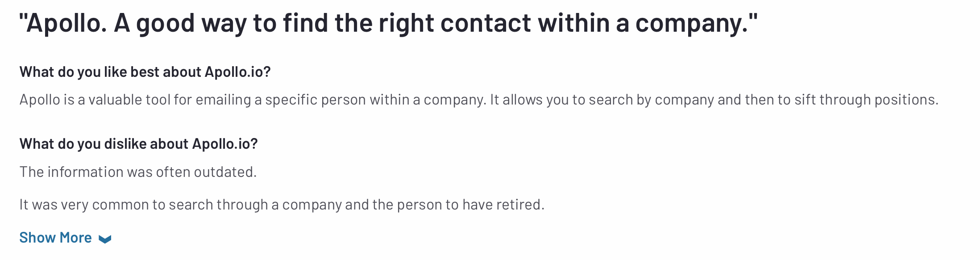Viewport: 980px width, 260px height.
Task: Select the "What do you dislike" heading
Action: [x=139, y=144]
